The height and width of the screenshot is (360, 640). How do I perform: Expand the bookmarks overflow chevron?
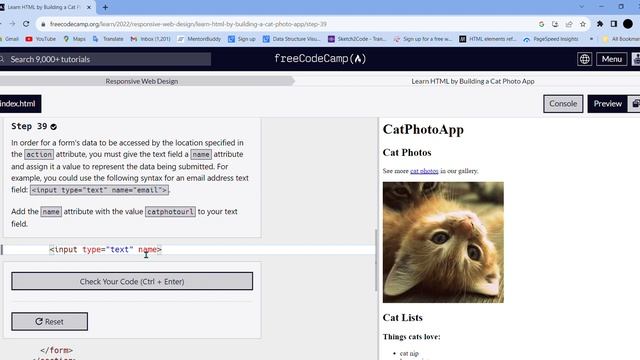591,39
